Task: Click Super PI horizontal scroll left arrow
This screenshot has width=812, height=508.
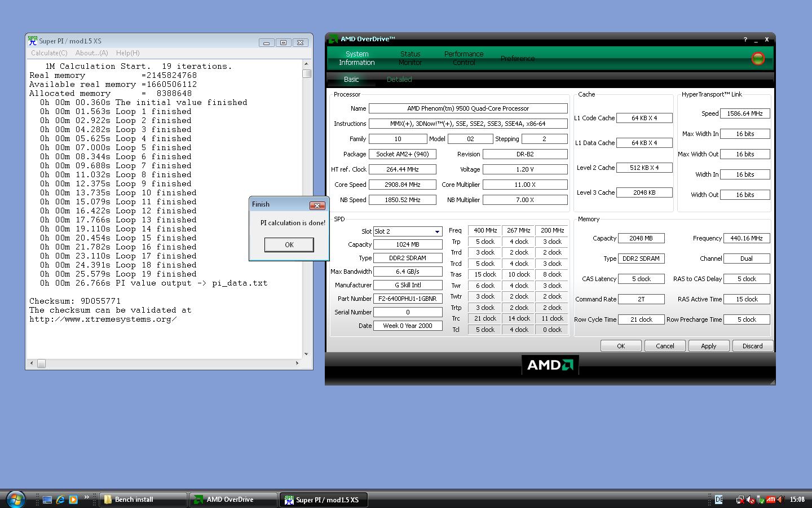Action: tap(32, 364)
